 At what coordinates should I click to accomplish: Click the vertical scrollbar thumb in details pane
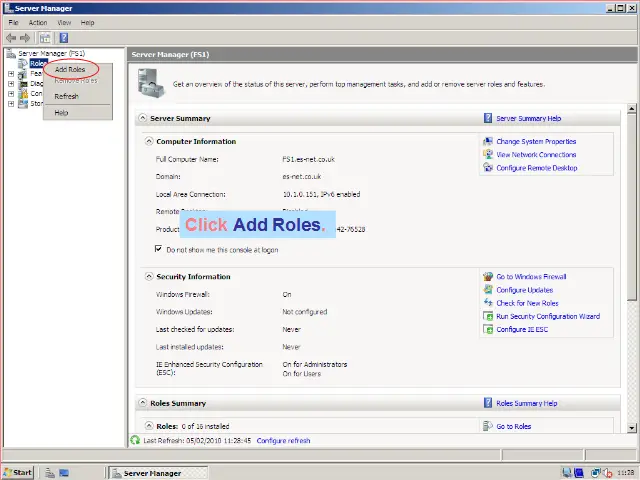(631, 207)
